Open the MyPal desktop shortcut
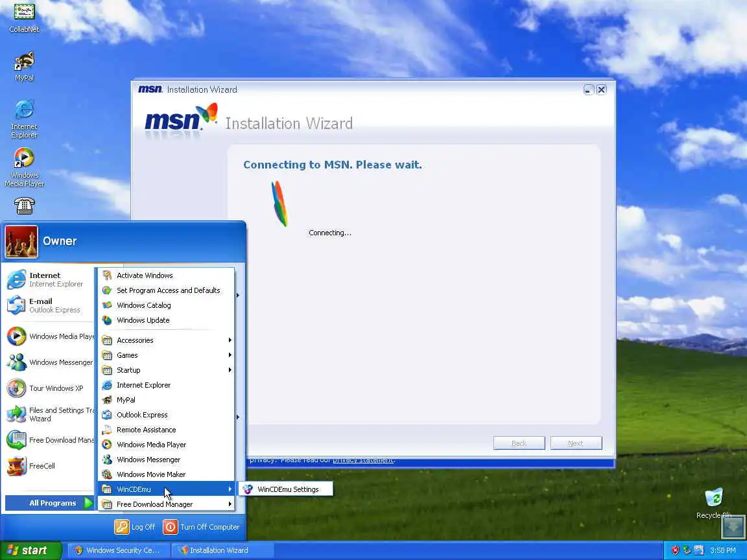Screen dimensions: 747x560 pos(24,67)
